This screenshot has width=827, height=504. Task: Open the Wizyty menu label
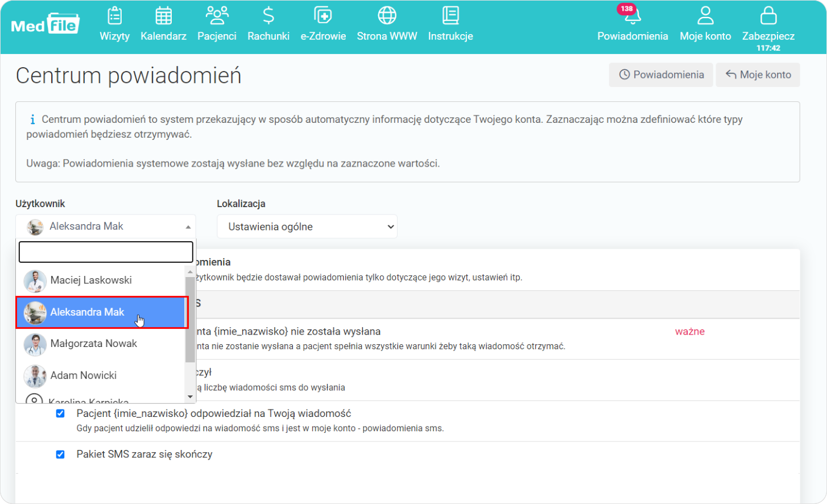(115, 36)
